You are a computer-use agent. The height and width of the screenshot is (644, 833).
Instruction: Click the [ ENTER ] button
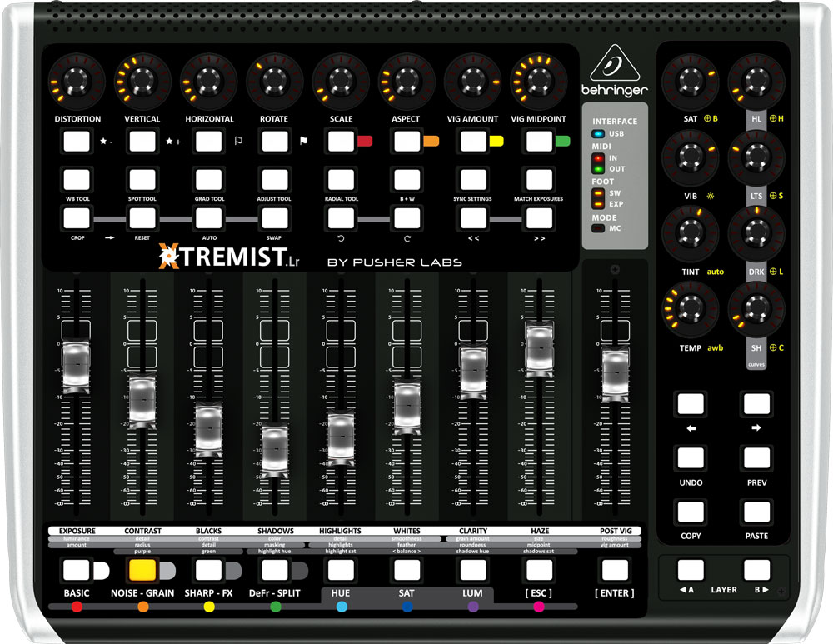tap(616, 570)
